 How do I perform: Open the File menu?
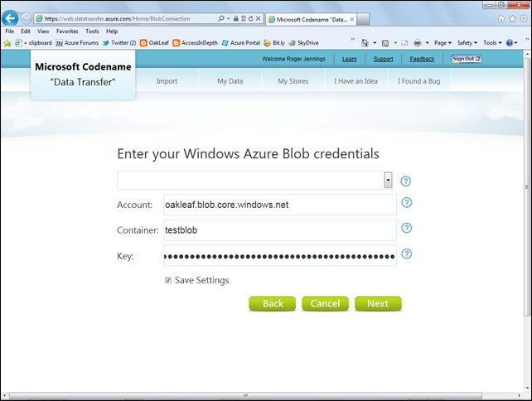[x=9, y=31]
